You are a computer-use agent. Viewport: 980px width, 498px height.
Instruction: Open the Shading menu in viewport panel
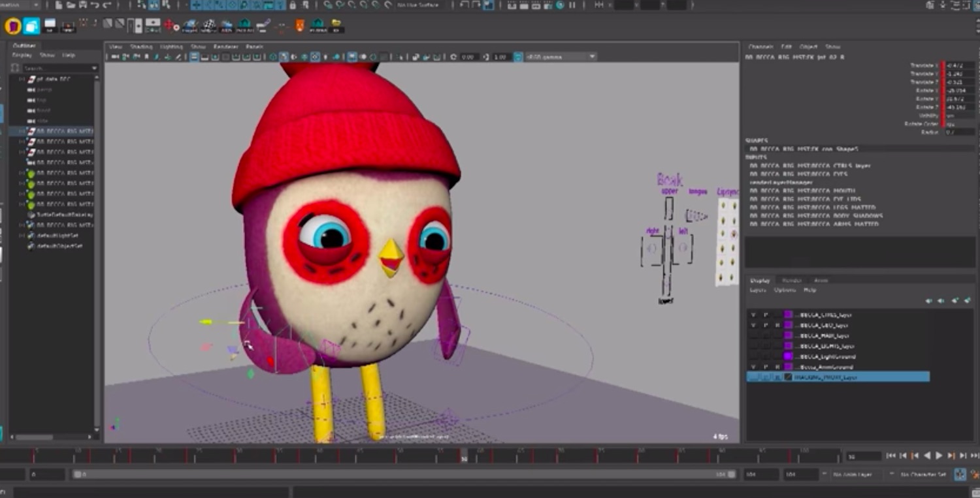pyautogui.click(x=140, y=47)
